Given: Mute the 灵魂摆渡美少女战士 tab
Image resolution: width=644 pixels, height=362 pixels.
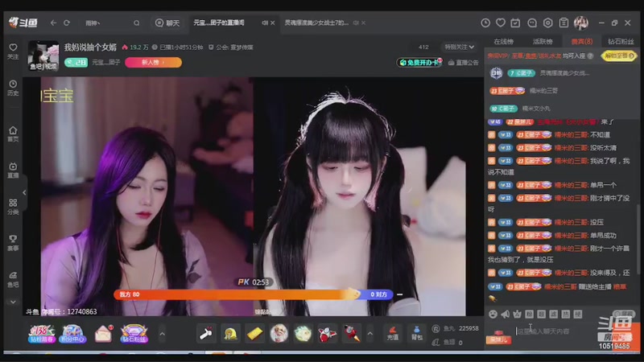Looking at the screenshot, I should click(356, 23).
